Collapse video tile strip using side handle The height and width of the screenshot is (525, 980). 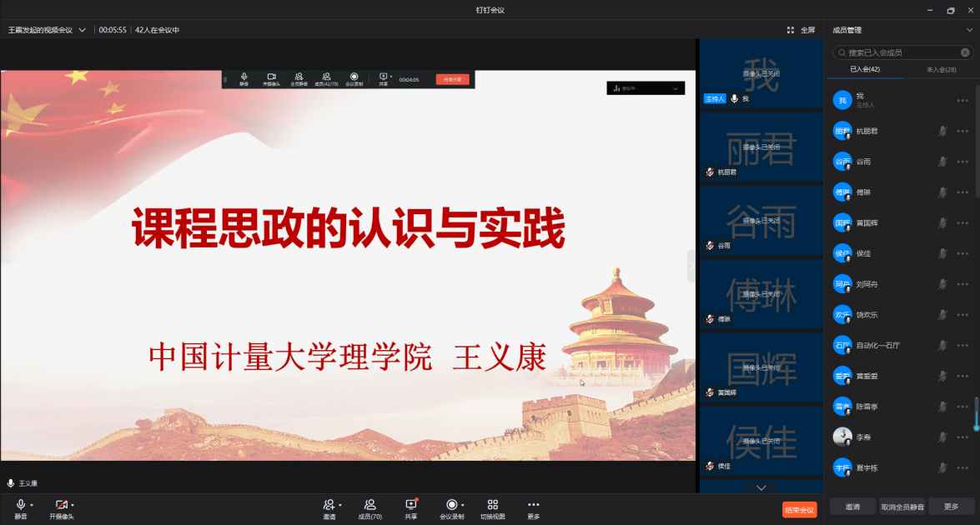[x=691, y=266]
